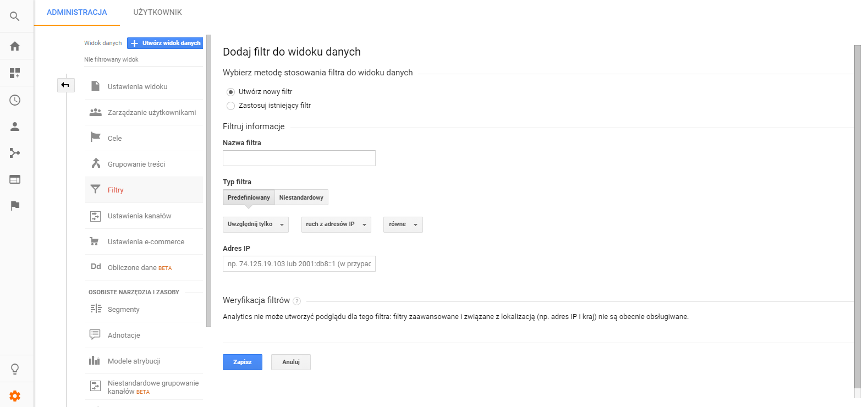
Task: Open the 'Uwzględnij tylko' dropdown
Action: click(x=256, y=224)
